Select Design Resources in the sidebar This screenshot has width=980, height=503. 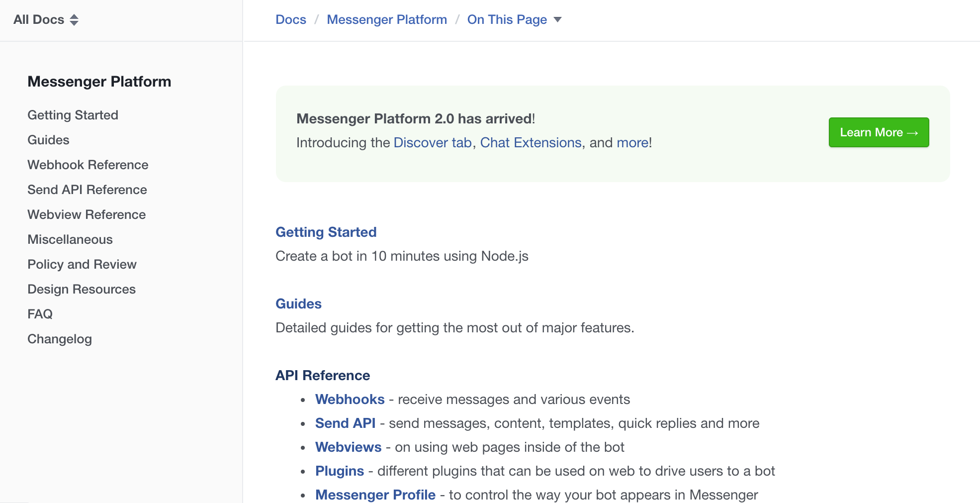[x=82, y=289]
